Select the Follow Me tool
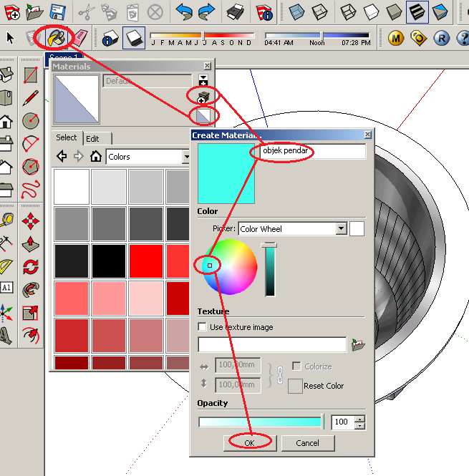This screenshot has height=476, width=469. point(31,290)
